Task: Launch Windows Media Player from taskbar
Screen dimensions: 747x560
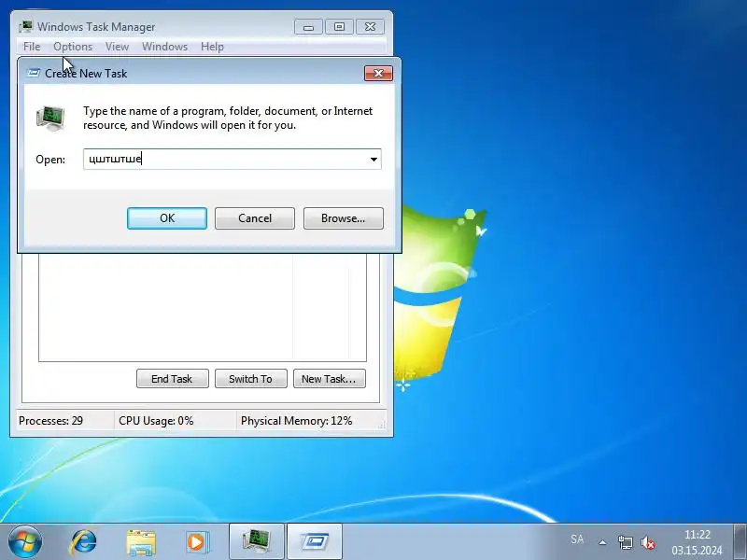Action: 197,542
